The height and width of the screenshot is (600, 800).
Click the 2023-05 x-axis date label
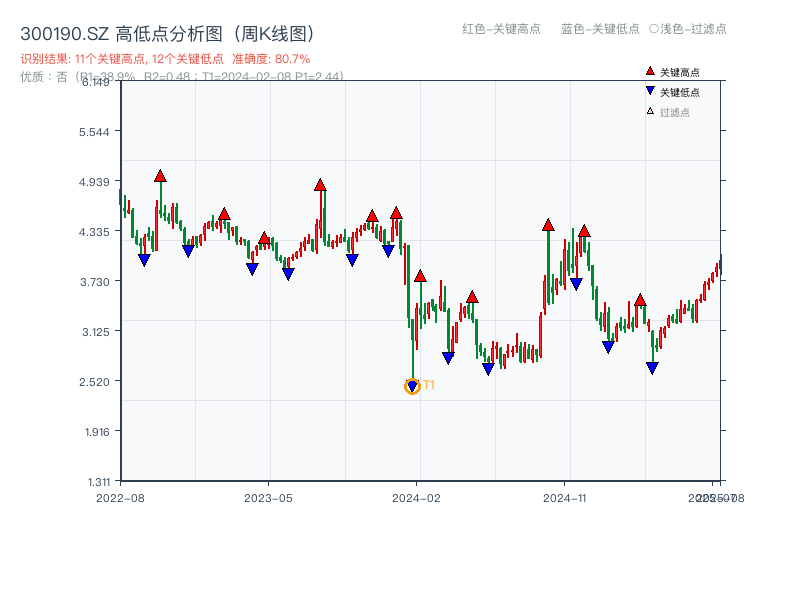268,498
